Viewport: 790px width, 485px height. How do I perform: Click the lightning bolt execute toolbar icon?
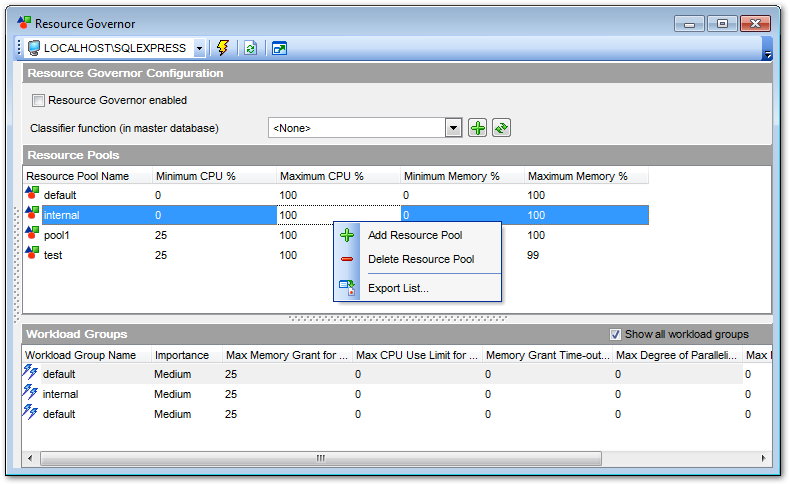pyautogui.click(x=223, y=48)
